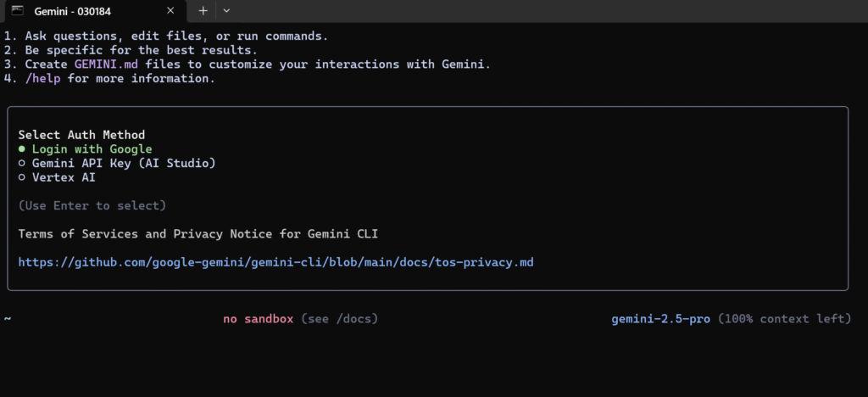
Task: Expand the new tab profile dropdown arrow
Action: click(225, 10)
